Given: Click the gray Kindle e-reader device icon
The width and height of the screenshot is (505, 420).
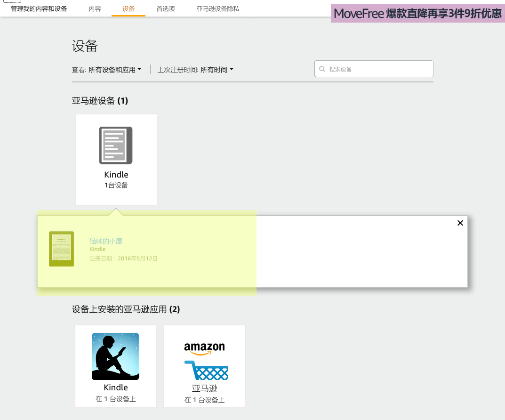Looking at the screenshot, I should (x=116, y=145).
